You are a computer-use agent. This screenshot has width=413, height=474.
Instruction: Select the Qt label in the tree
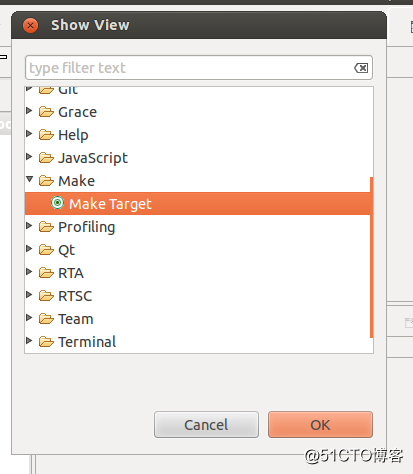(x=67, y=250)
